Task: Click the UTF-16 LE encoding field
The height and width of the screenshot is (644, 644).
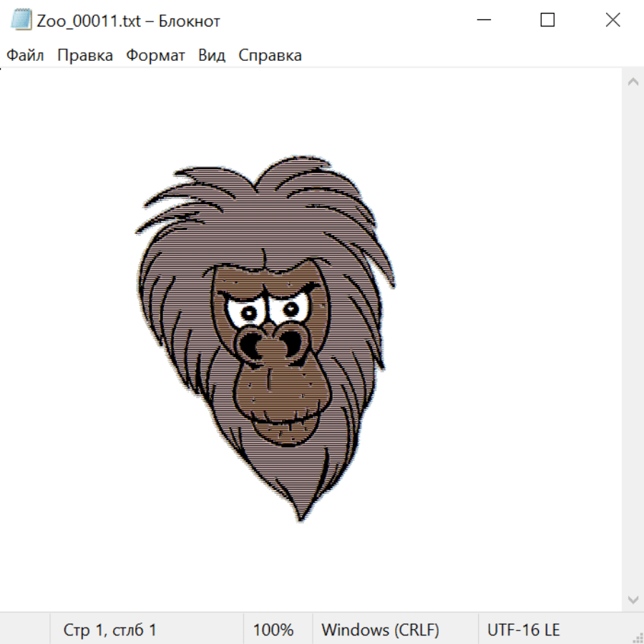Action: click(x=523, y=630)
